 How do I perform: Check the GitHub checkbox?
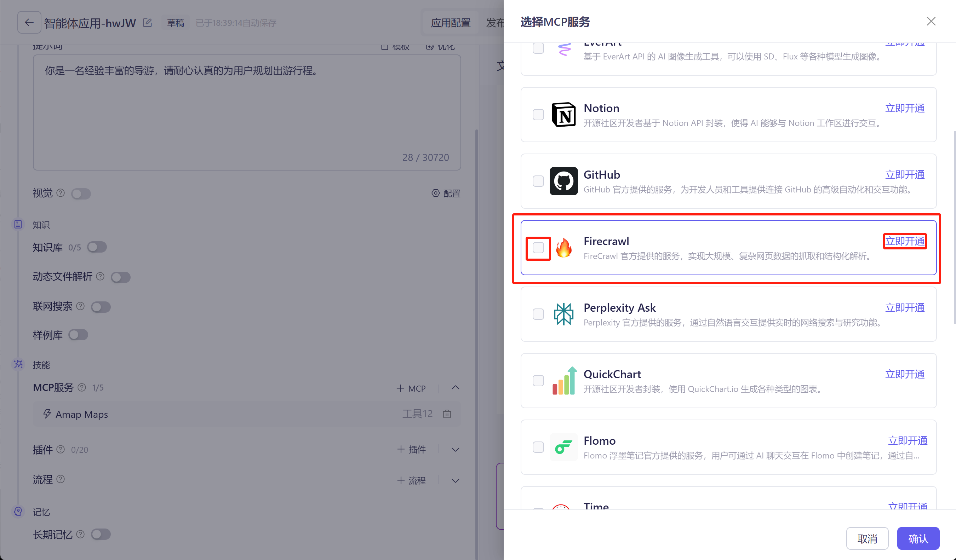coord(538,181)
